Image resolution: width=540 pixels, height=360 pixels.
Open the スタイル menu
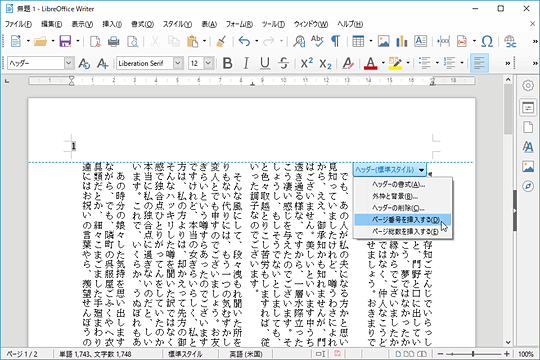click(x=177, y=24)
